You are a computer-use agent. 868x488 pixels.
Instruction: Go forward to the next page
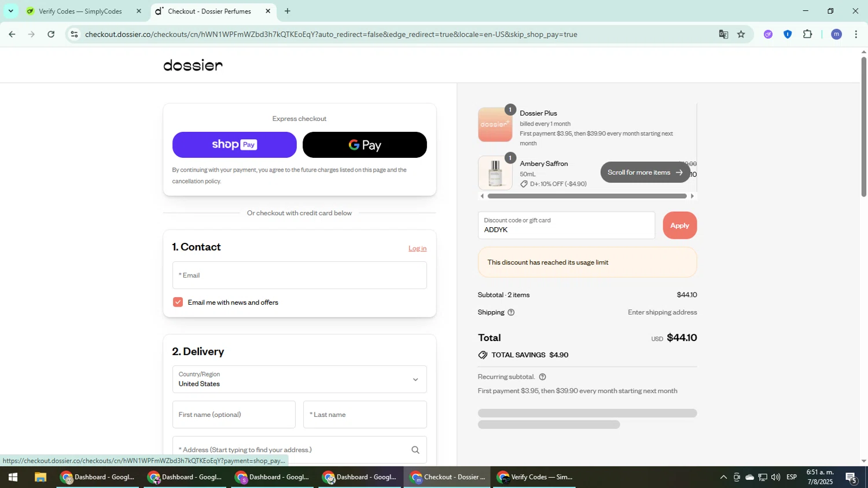tap(31, 34)
